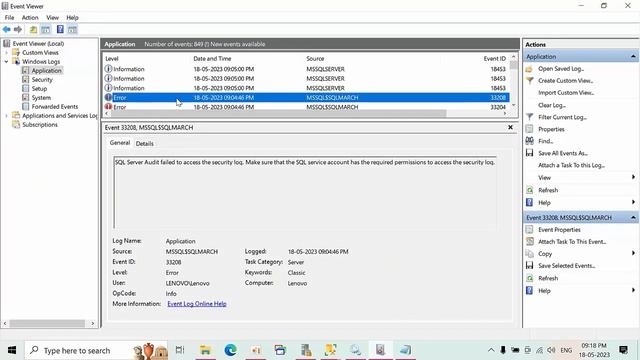
Task: Open Help submenu under Application actions
Action: pyautogui.click(x=633, y=202)
